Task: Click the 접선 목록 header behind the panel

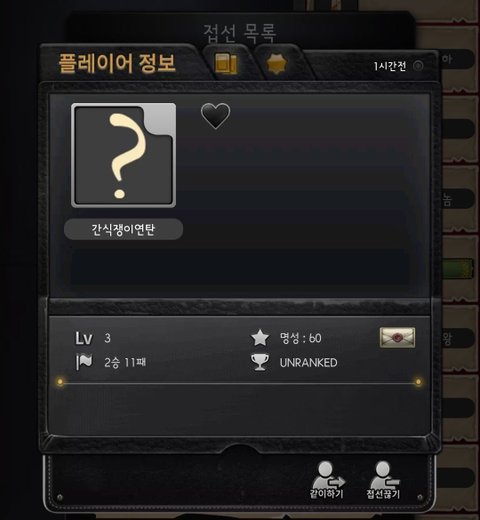Action: (240, 33)
